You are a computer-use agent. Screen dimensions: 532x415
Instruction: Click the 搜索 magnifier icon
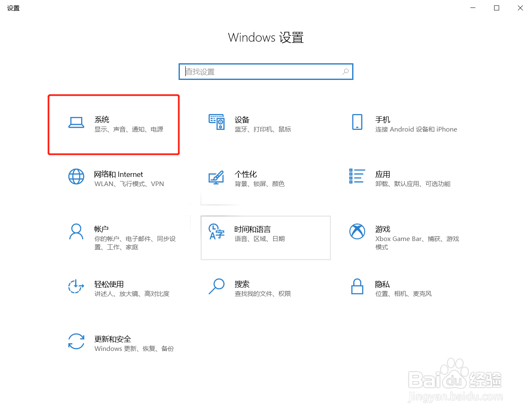216,287
